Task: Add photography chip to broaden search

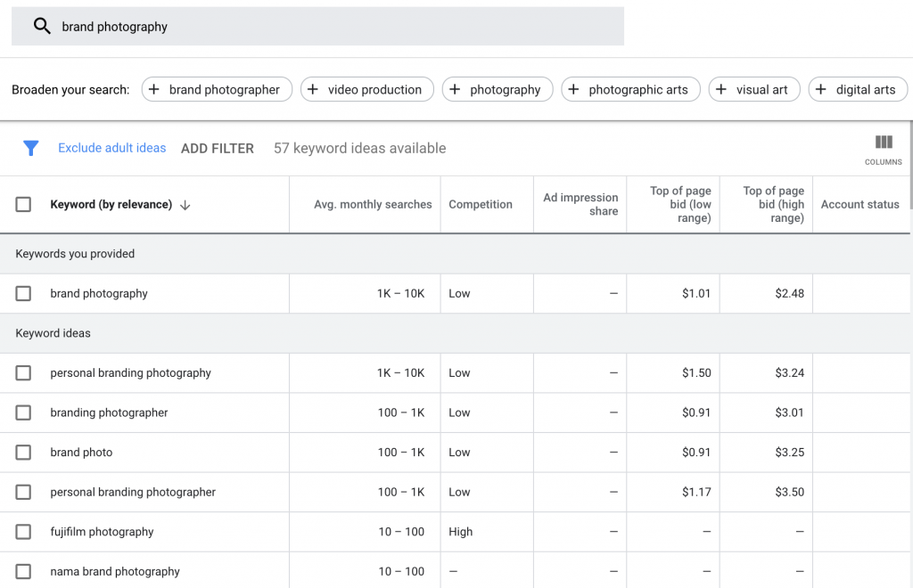Action: (498, 90)
